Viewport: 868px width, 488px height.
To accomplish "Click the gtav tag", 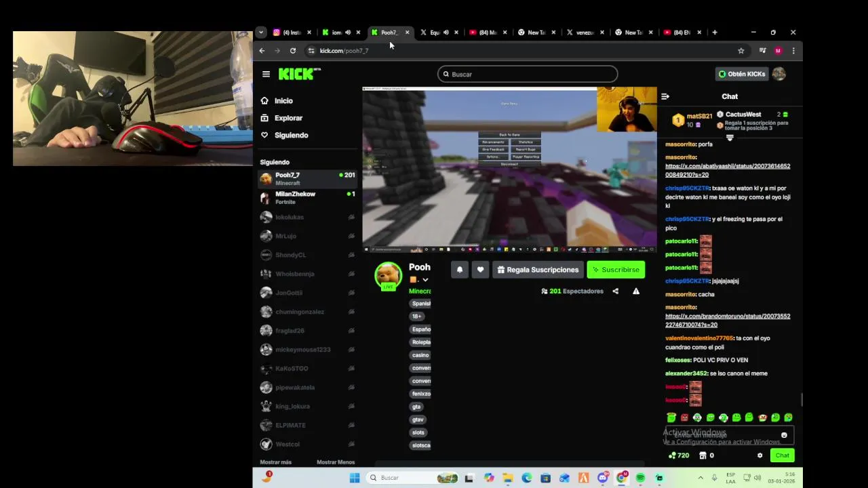I will pos(418,420).
